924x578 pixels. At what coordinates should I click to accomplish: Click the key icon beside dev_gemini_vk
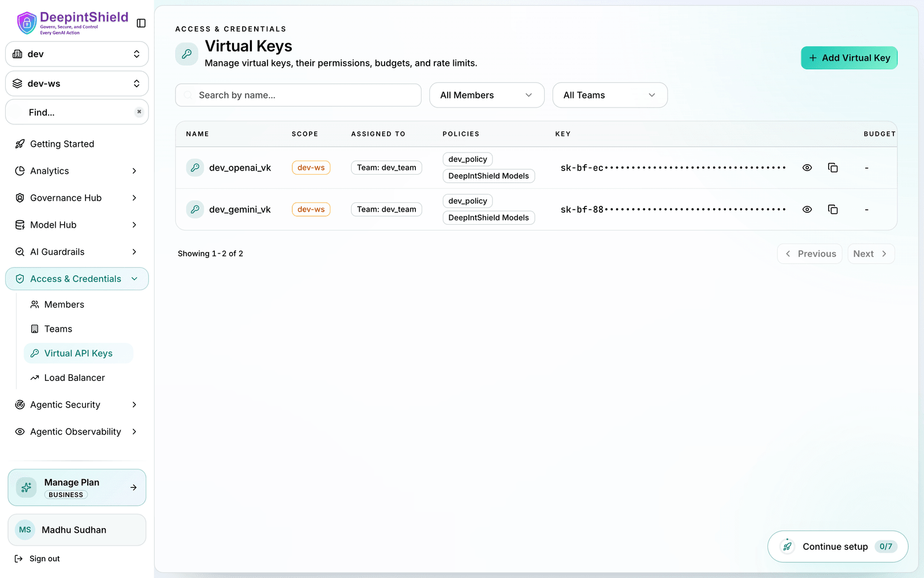pyautogui.click(x=195, y=209)
